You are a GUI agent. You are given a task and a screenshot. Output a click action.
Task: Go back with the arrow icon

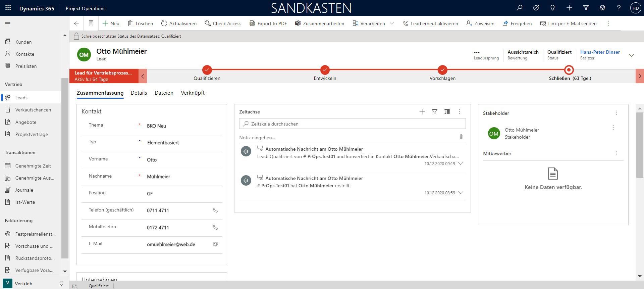point(76,23)
